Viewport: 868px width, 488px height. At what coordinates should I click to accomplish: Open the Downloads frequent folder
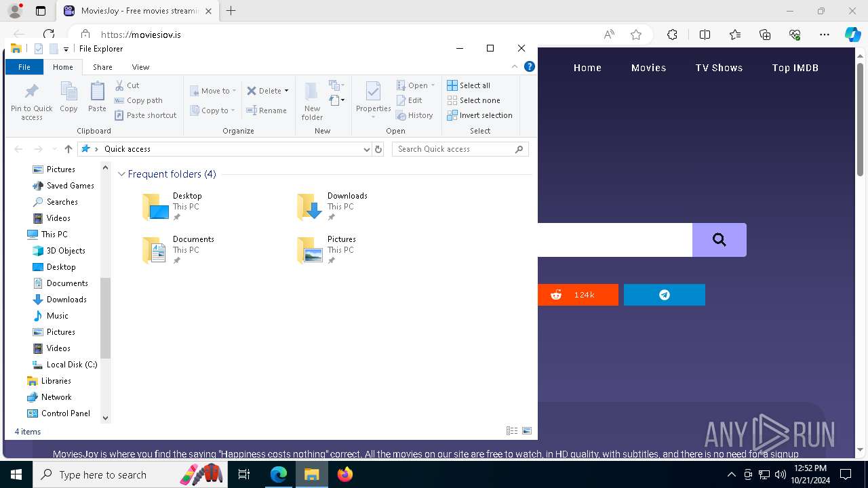[332, 207]
